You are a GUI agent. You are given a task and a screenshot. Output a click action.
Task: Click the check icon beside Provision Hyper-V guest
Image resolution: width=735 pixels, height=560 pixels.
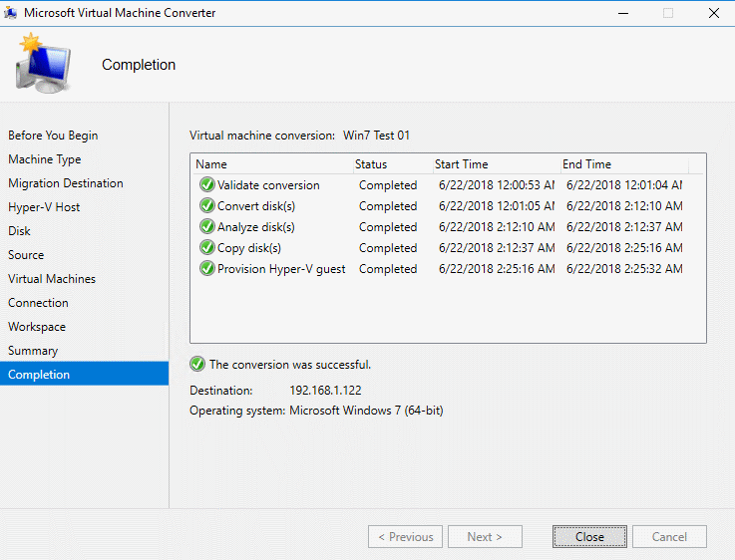coord(206,268)
